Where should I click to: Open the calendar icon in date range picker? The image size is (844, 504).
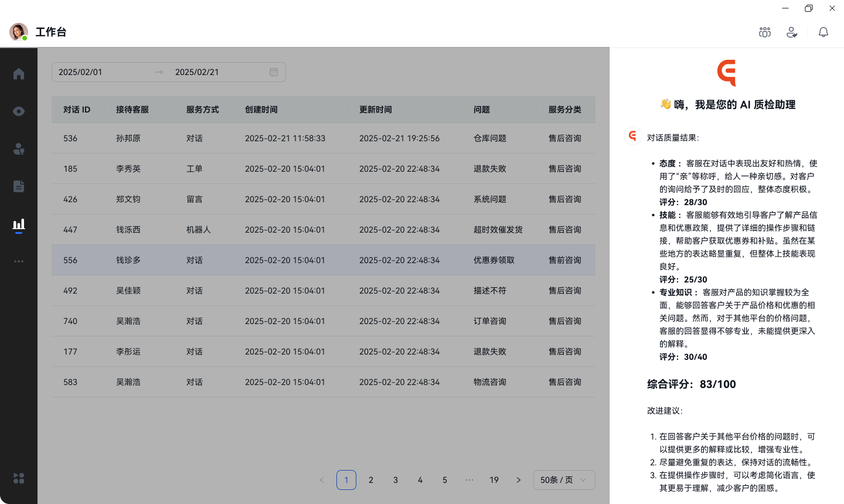pyautogui.click(x=274, y=72)
